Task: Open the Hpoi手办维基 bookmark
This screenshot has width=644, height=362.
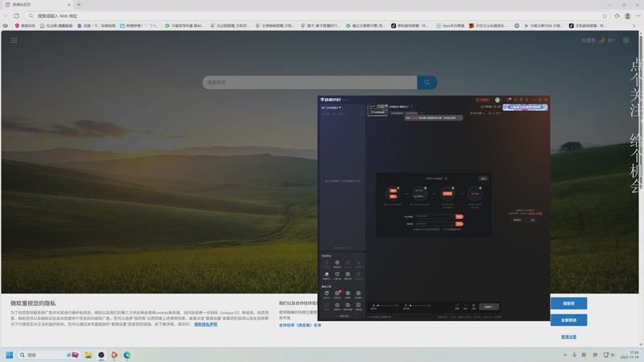Action: pyautogui.click(x=450, y=26)
